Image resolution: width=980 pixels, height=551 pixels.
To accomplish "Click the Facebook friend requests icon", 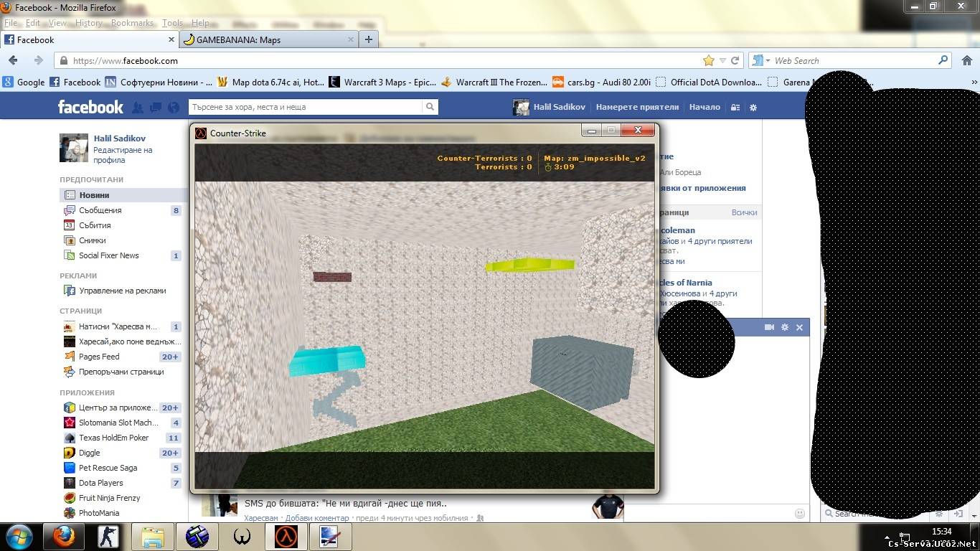I will click(138, 108).
